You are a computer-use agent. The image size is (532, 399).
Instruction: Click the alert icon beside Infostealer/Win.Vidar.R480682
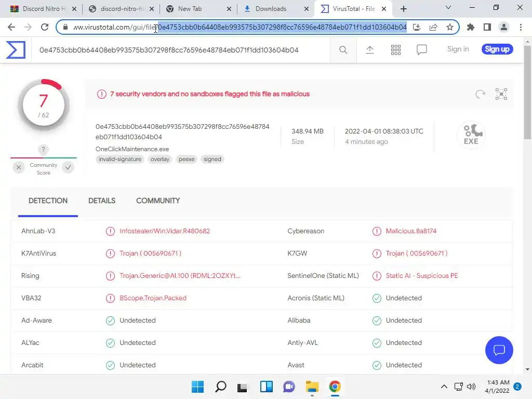110,231
